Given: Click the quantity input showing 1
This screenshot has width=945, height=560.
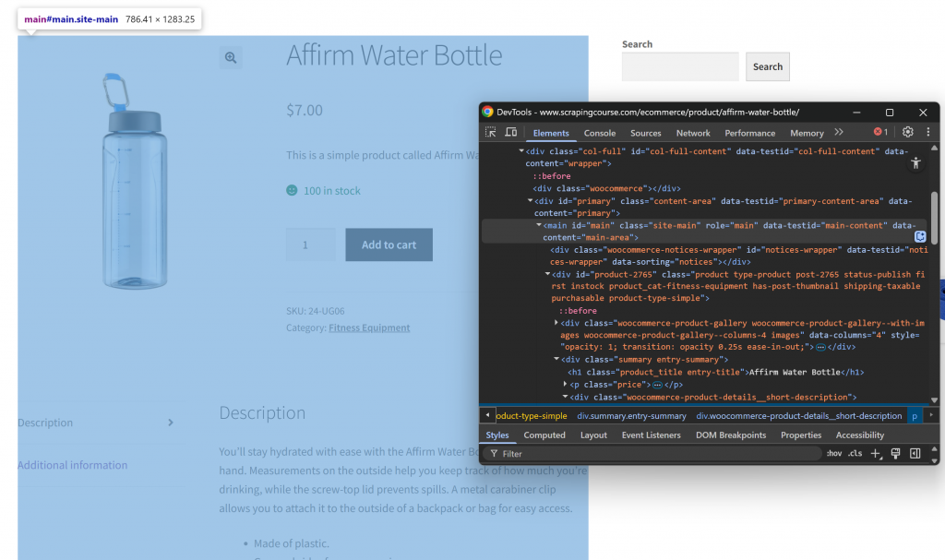Looking at the screenshot, I should coord(310,244).
